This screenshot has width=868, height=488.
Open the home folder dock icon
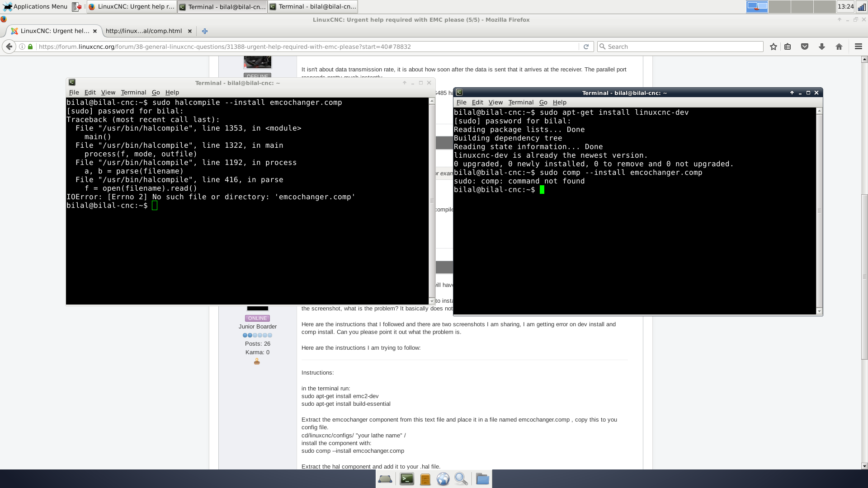482,479
